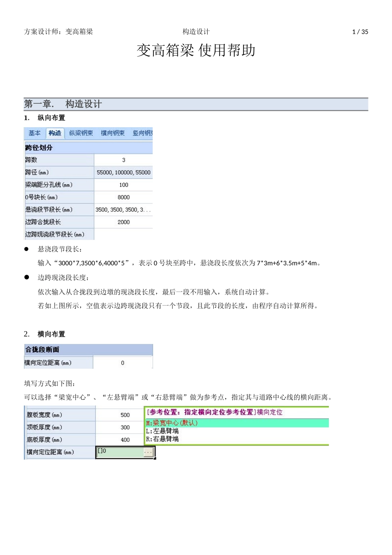Click the 第一章 构造设计 chapter heading

point(196,104)
